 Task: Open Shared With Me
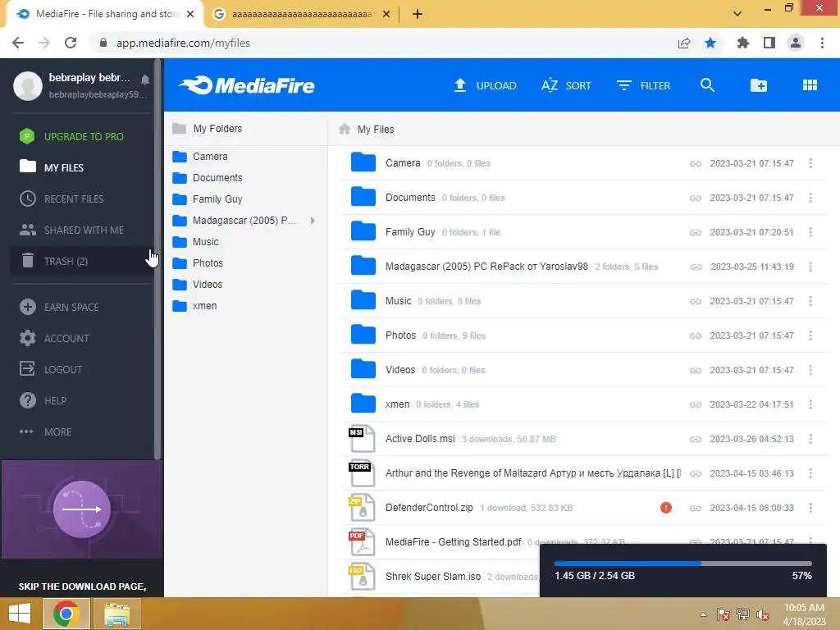(x=71, y=230)
